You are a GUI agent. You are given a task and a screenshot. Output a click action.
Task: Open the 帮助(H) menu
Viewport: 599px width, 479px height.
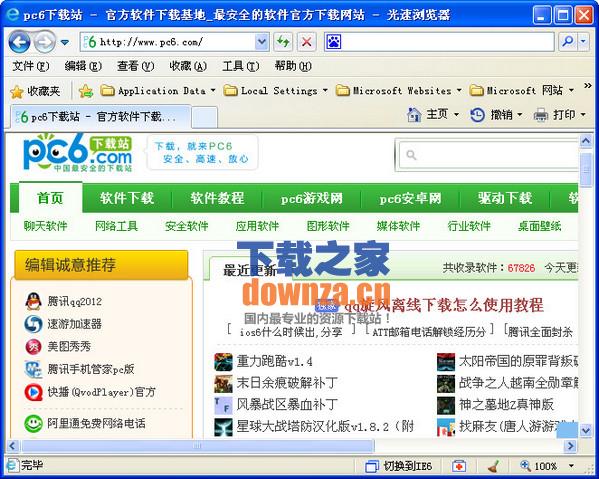pos(293,66)
